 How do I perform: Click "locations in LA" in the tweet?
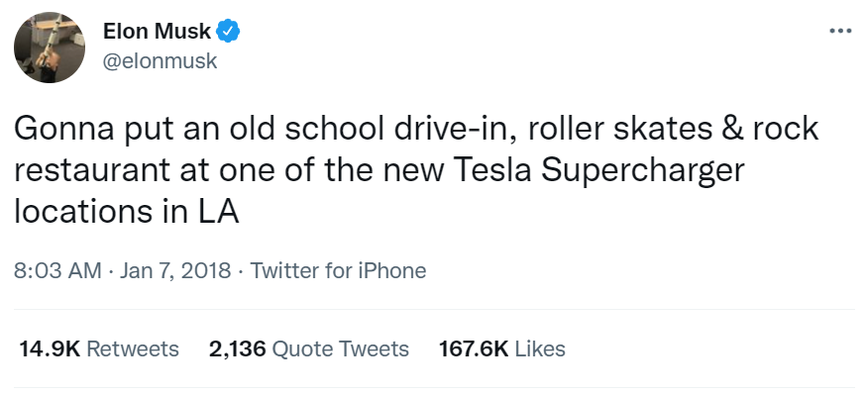(x=127, y=211)
